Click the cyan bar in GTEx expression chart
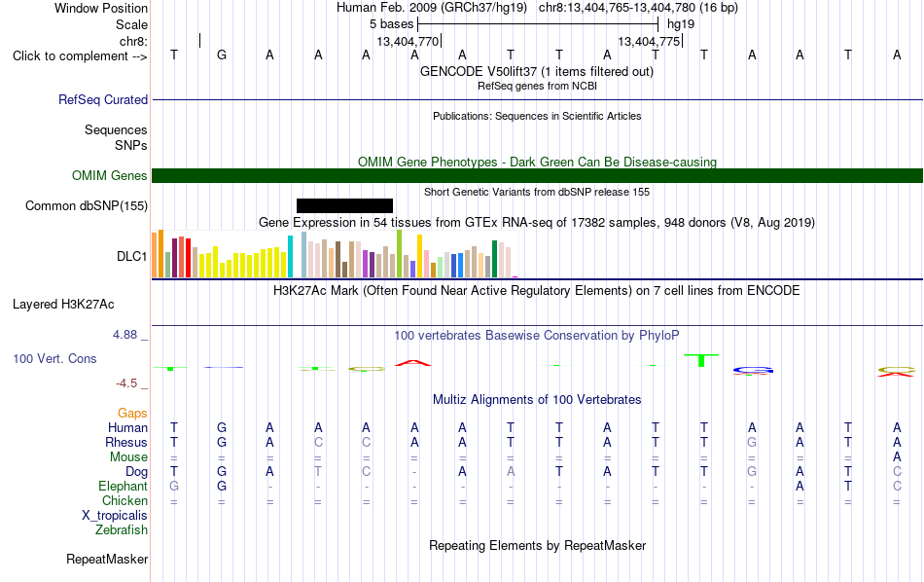Image resolution: width=924 pixels, height=582 pixels. click(290, 257)
